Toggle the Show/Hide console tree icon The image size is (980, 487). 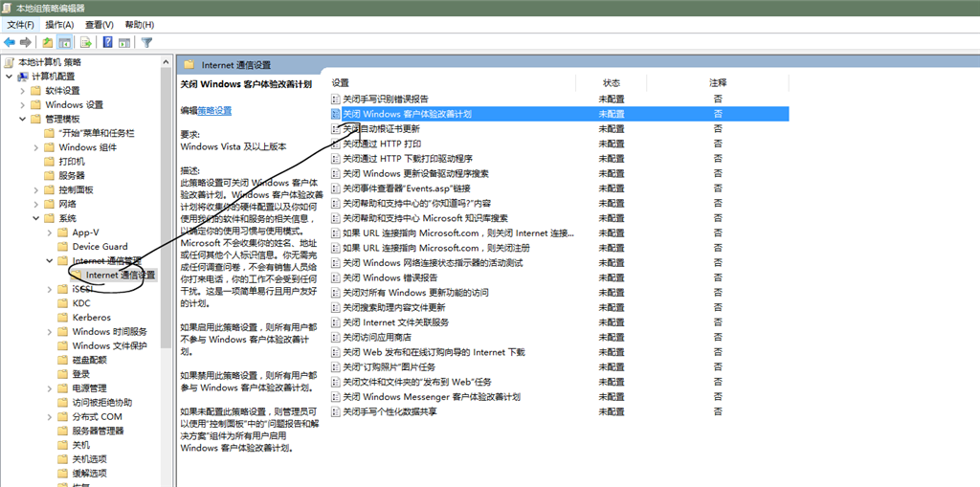tap(64, 42)
